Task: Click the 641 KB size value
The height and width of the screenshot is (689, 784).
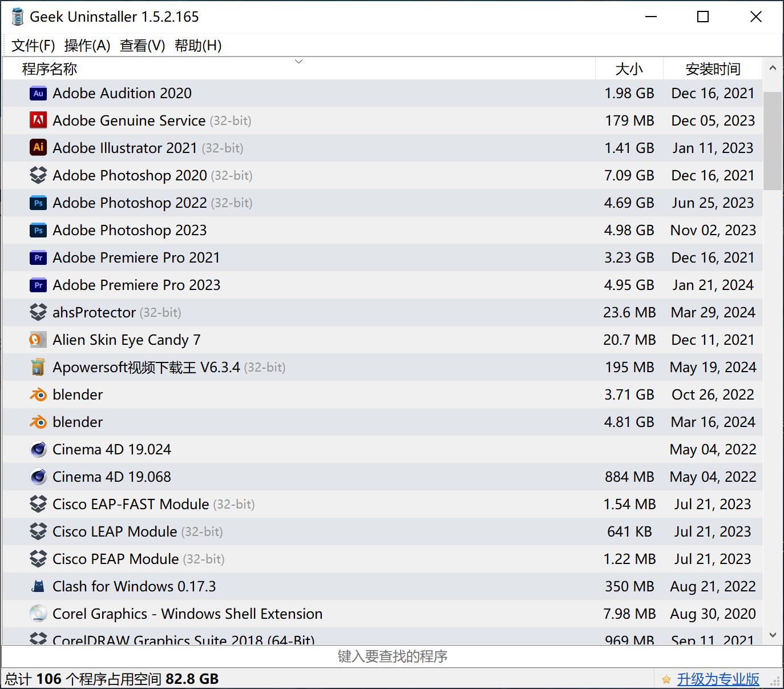Action: [629, 531]
